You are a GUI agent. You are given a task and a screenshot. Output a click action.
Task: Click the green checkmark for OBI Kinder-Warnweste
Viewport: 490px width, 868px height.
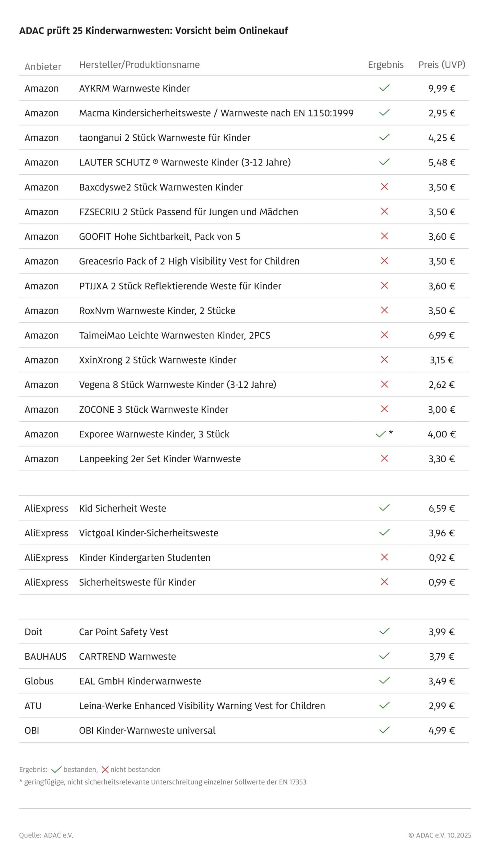[384, 730]
